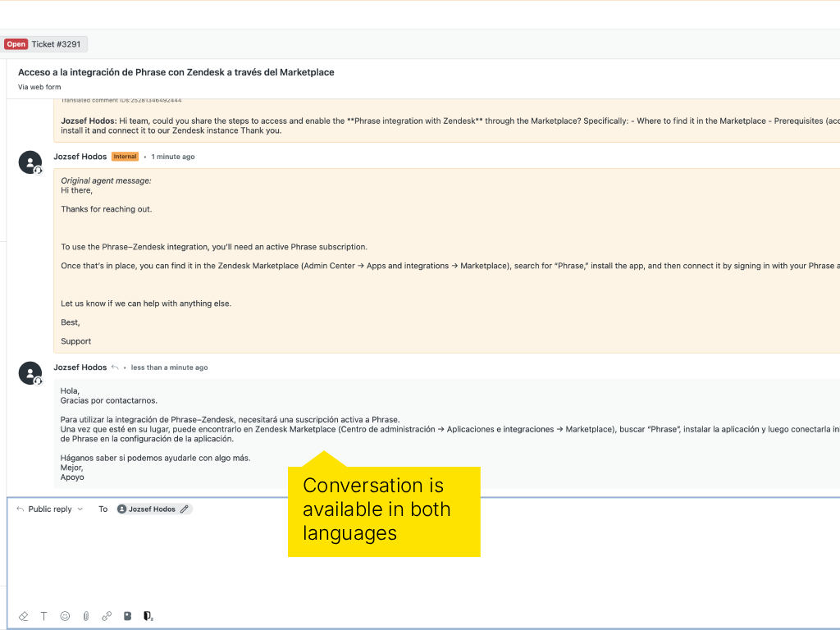Click the Internal note badge label
840x630 pixels.
pos(125,157)
